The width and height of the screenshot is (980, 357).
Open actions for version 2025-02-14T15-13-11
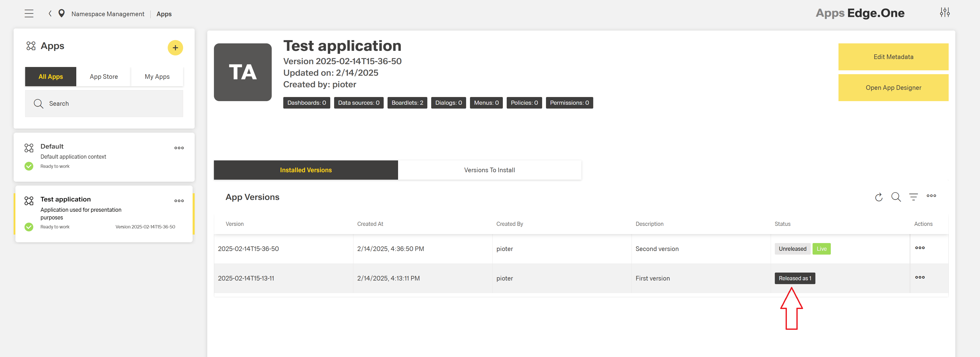coord(919,277)
